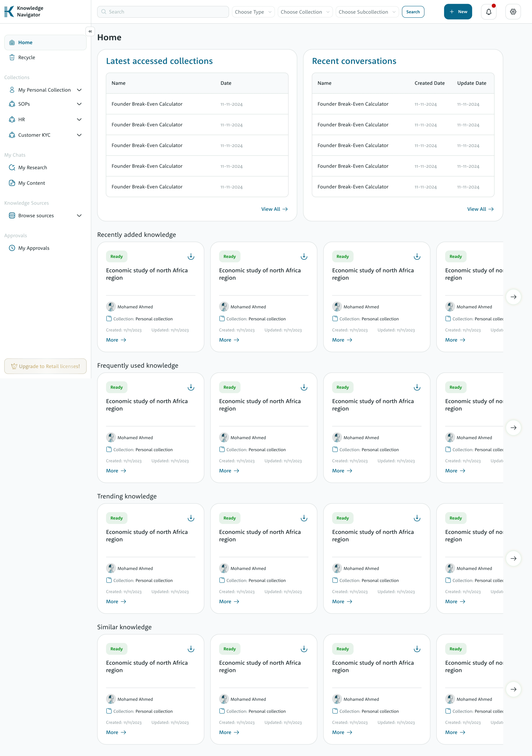Click the Knowledge Navigator logo
Screen dimensions: 532x756
tap(24, 12)
